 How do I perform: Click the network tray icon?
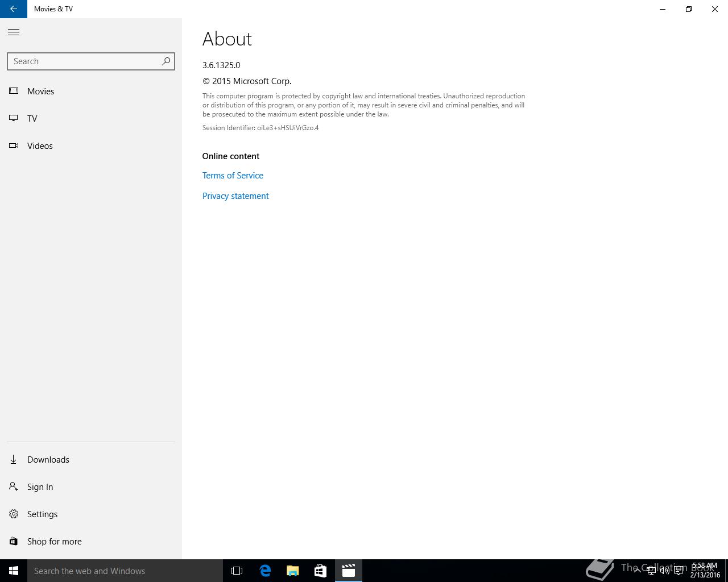pos(651,571)
